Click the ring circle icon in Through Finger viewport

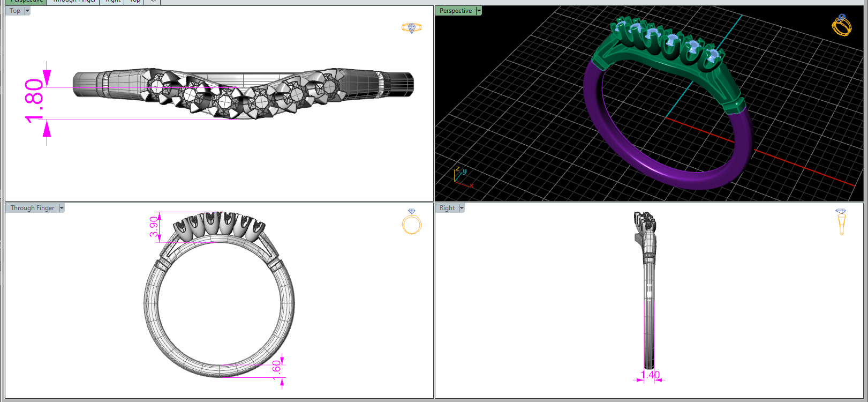pyautogui.click(x=412, y=222)
